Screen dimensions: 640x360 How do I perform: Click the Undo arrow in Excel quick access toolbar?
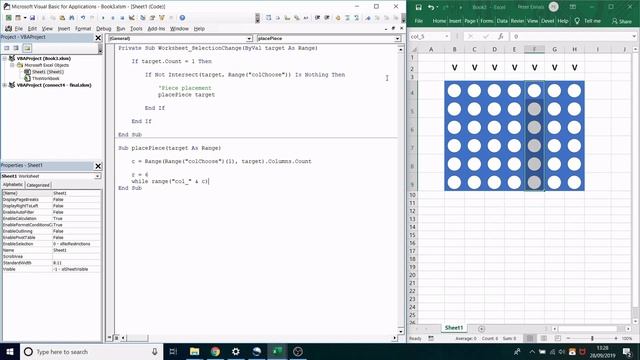[431, 7]
